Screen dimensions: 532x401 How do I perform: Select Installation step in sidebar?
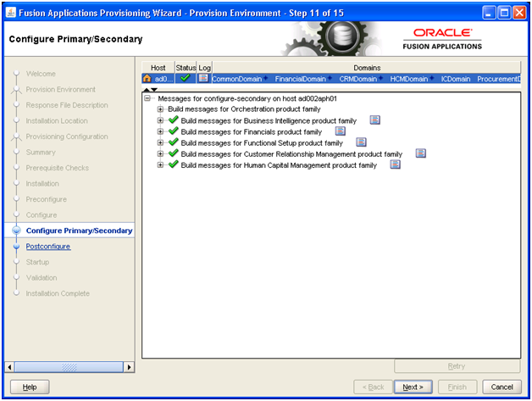tap(42, 184)
